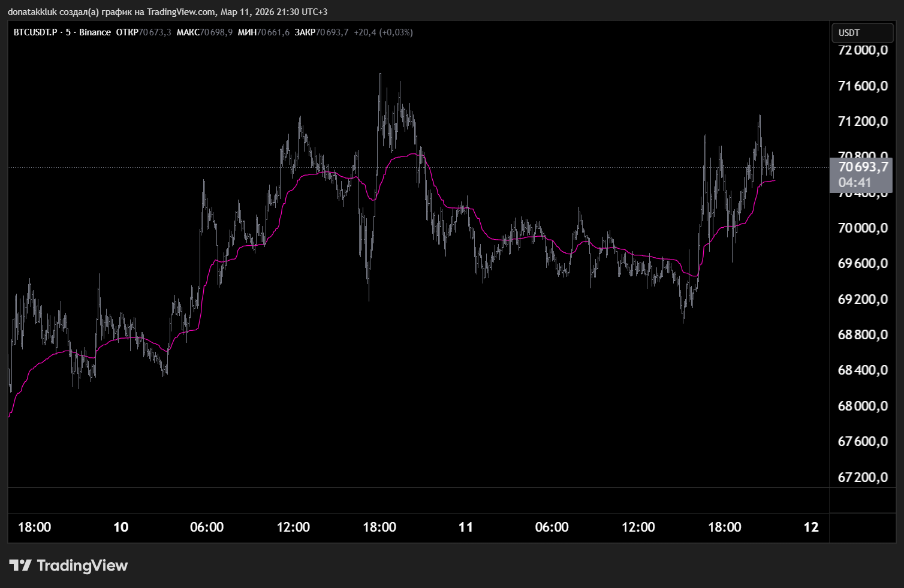Click the МАКС high value 70698,9

pyautogui.click(x=216, y=32)
